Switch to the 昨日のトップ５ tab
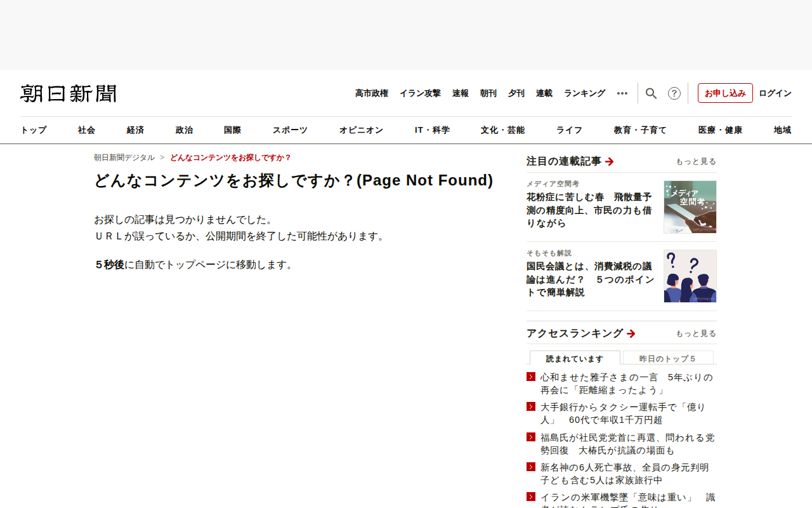The height and width of the screenshot is (508, 812). [668, 358]
